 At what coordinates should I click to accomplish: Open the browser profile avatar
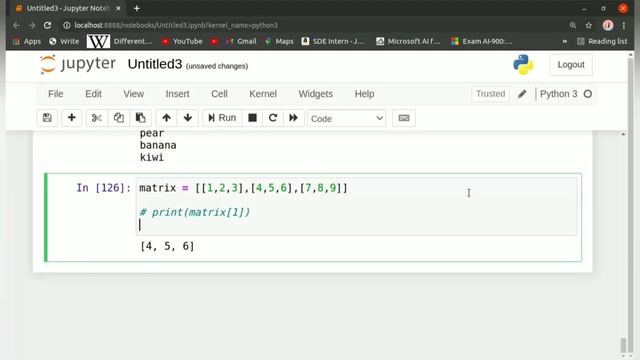click(608, 25)
